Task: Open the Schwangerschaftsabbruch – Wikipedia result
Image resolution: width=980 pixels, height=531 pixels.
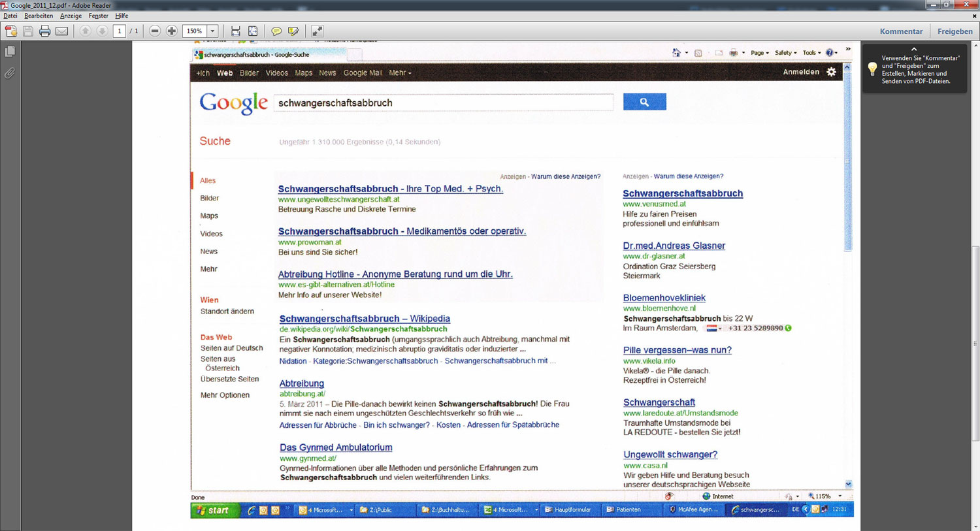Action: coord(365,319)
